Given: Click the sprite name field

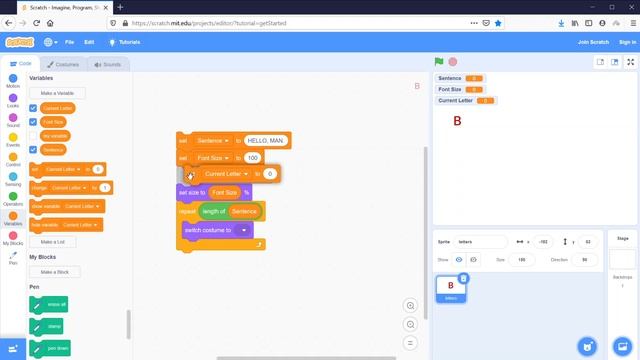Looking at the screenshot, I should (480, 242).
